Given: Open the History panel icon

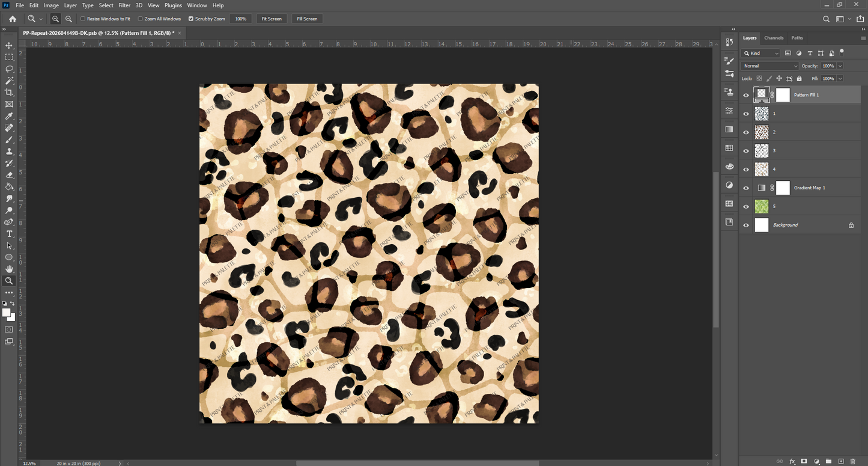Looking at the screenshot, I should 729,42.
